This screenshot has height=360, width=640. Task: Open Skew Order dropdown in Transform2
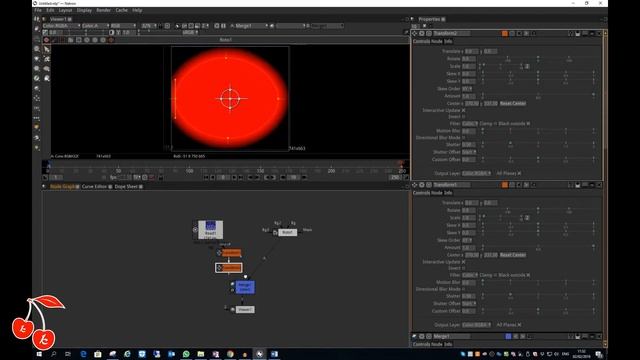click(x=467, y=89)
